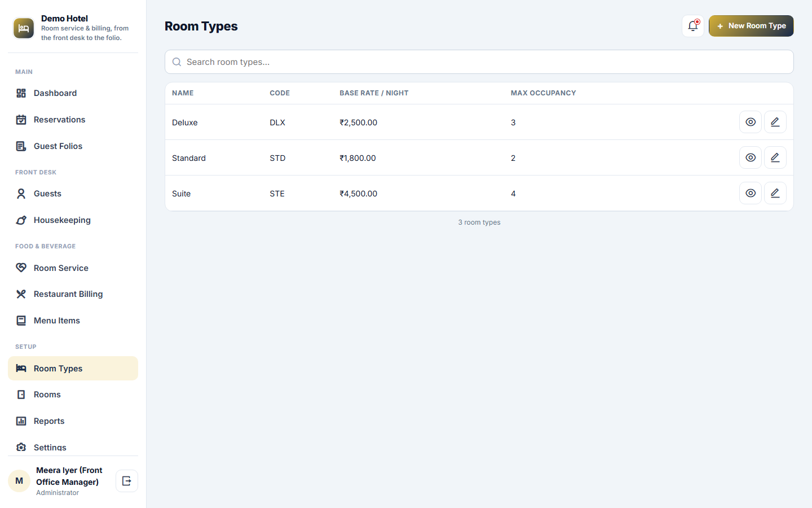Click the Base Rate / Night column header
Image resolution: width=812 pixels, height=508 pixels.
(374, 93)
